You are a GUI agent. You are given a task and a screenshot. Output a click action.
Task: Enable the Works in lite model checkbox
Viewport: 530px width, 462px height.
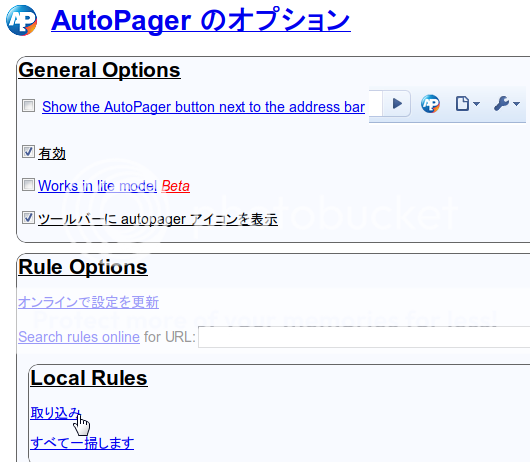coord(28,185)
